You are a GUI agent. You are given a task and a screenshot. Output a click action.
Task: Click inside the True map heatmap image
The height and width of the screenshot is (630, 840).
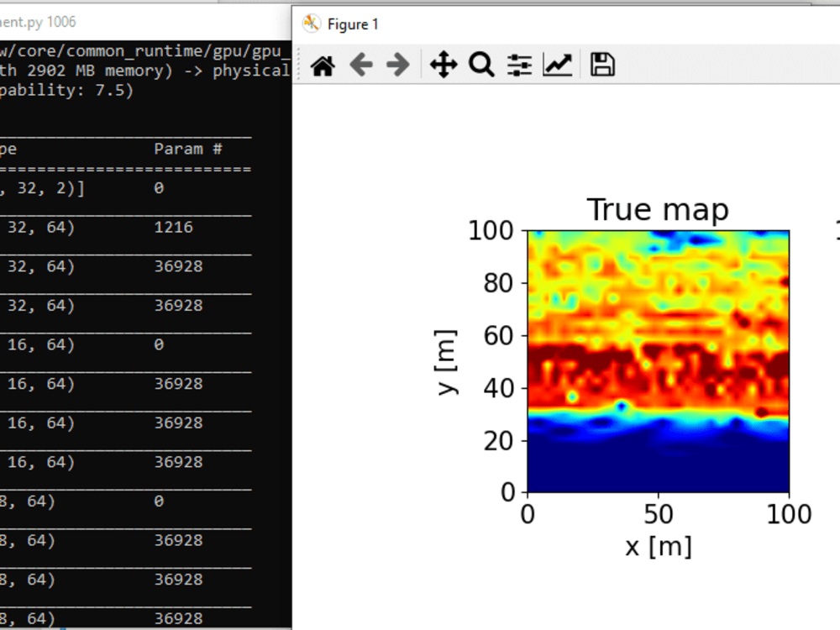[659, 361]
